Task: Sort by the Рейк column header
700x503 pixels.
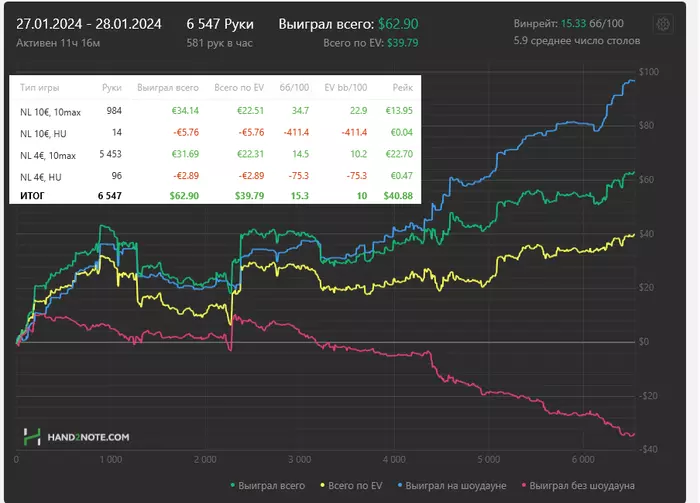Action: click(403, 88)
